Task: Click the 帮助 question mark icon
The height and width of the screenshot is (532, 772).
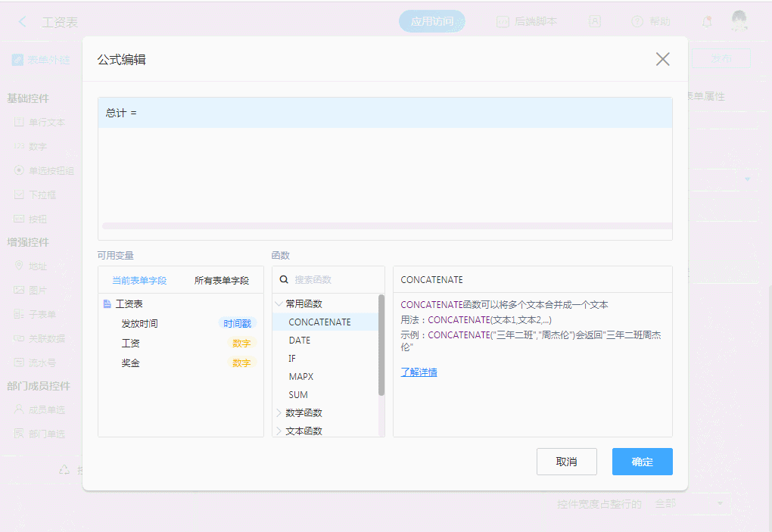Action: (x=637, y=22)
